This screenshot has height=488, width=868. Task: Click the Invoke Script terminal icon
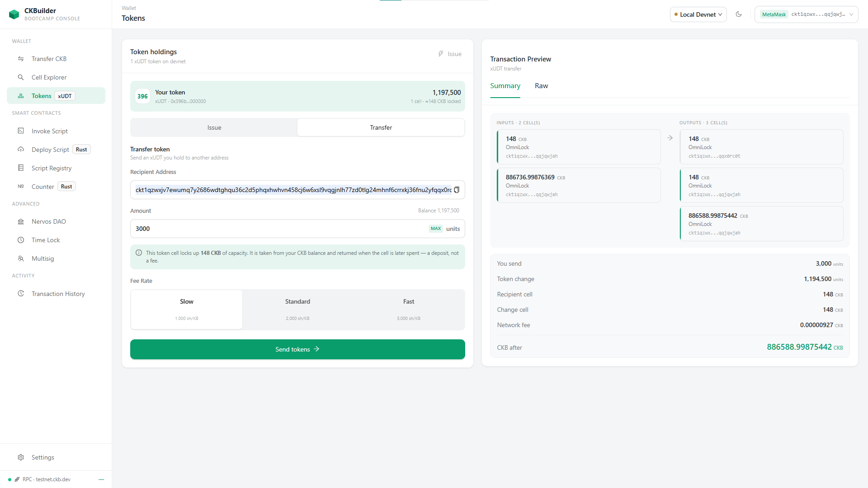pyautogui.click(x=21, y=131)
